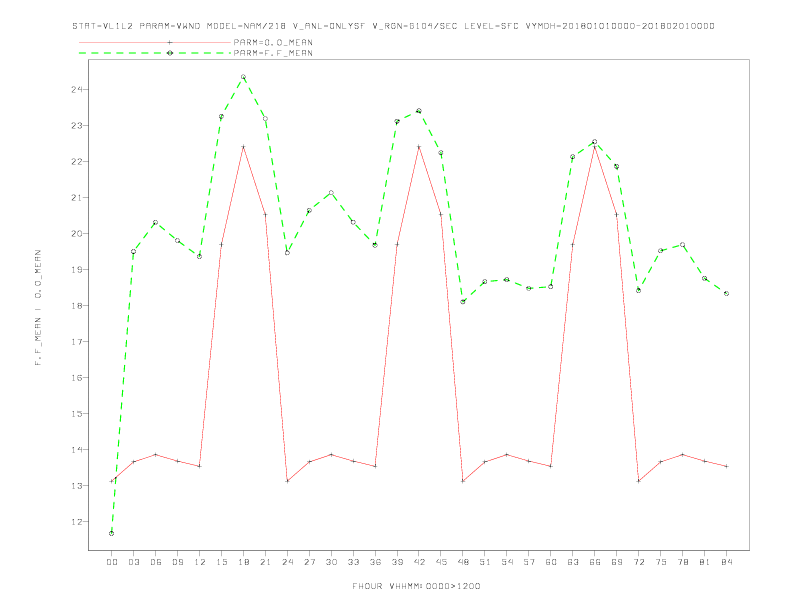Click y-axis tick label 16
The width and height of the screenshot is (792, 612).
(77, 378)
